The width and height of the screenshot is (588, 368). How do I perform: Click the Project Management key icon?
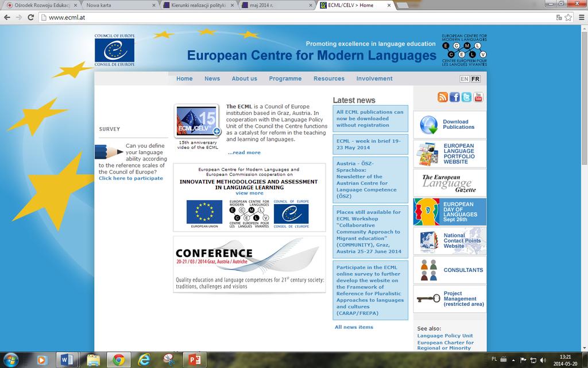(428, 299)
